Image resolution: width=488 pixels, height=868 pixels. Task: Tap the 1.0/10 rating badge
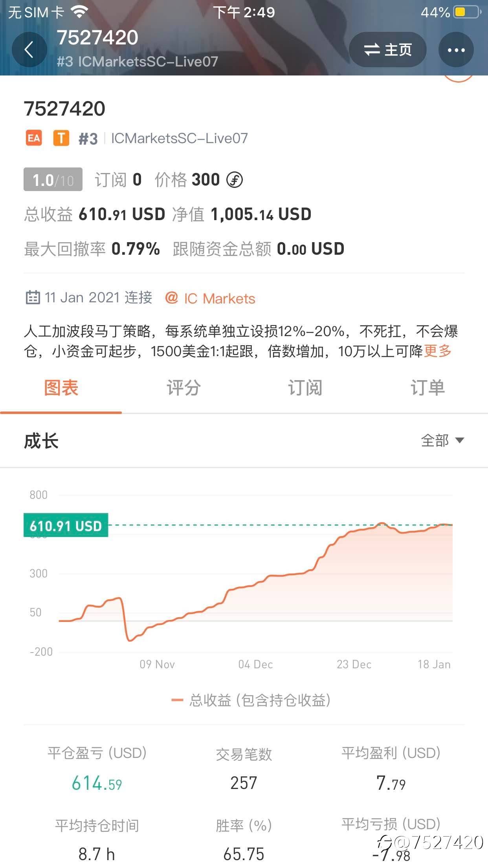[53, 180]
